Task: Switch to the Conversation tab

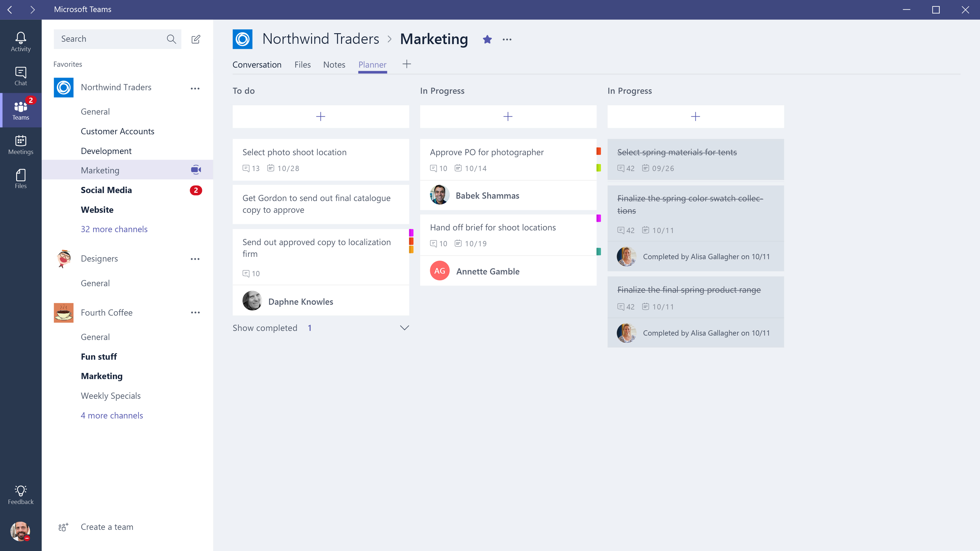Action: click(x=257, y=65)
